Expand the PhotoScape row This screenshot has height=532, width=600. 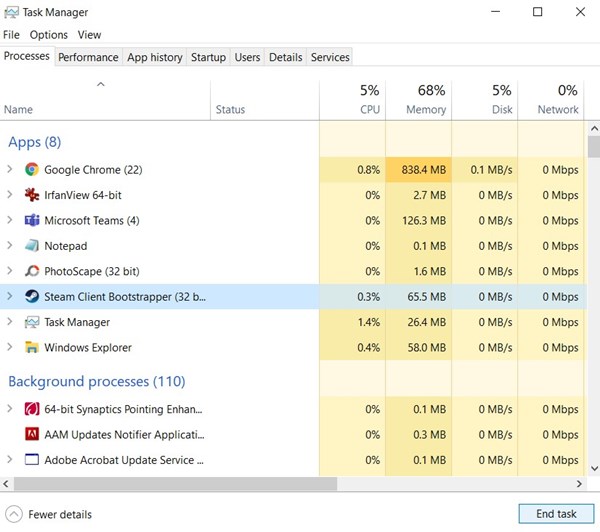10,271
